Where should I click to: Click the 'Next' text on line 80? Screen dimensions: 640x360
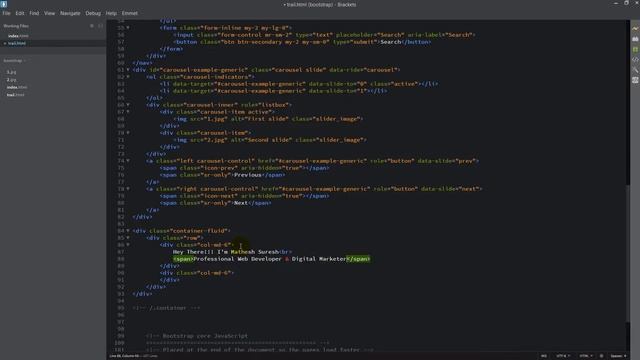pos(241,203)
